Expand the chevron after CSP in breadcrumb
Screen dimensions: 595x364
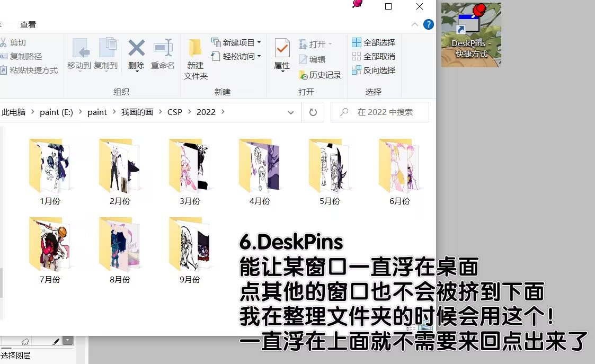point(189,112)
